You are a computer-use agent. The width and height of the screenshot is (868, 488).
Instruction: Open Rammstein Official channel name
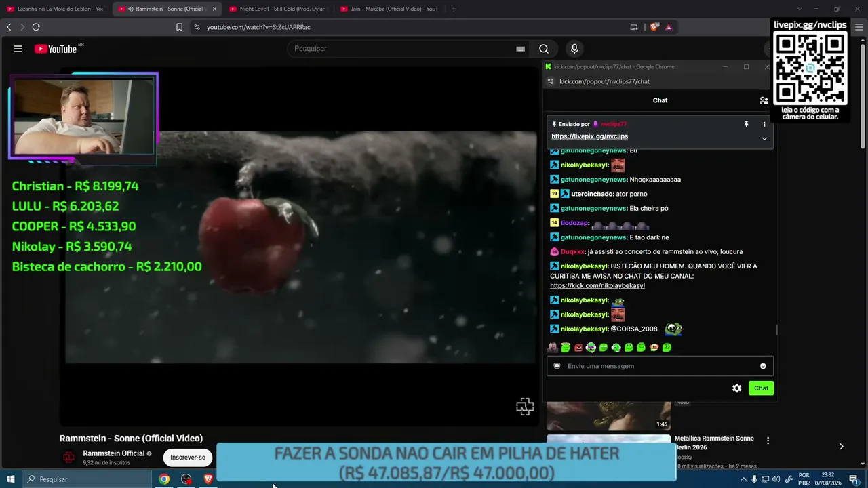pos(114,453)
